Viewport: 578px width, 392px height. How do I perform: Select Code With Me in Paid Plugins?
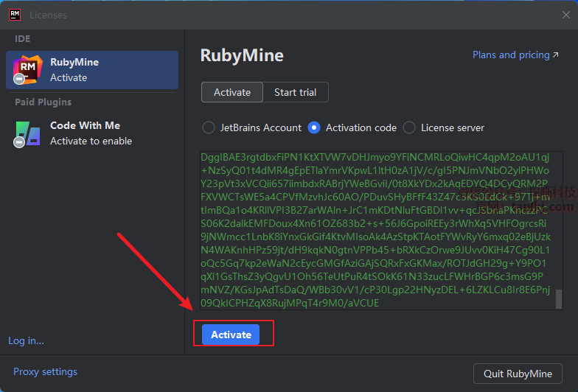91,133
